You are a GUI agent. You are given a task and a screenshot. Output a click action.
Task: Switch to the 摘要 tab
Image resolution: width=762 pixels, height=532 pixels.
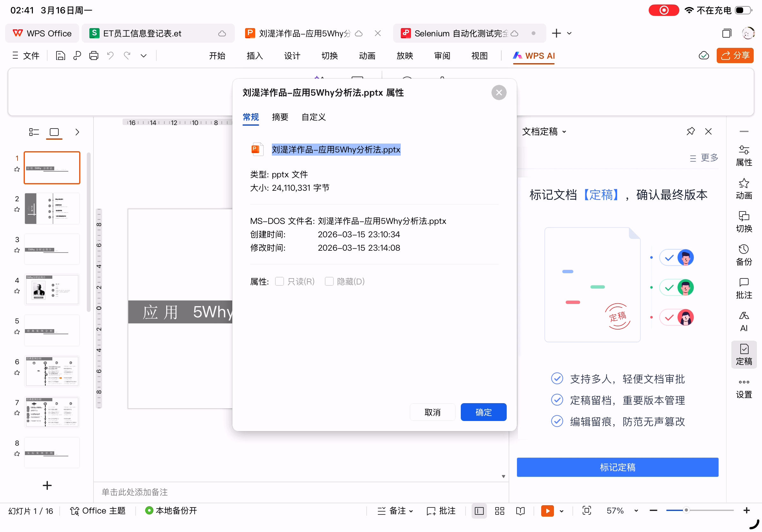(x=280, y=117)
